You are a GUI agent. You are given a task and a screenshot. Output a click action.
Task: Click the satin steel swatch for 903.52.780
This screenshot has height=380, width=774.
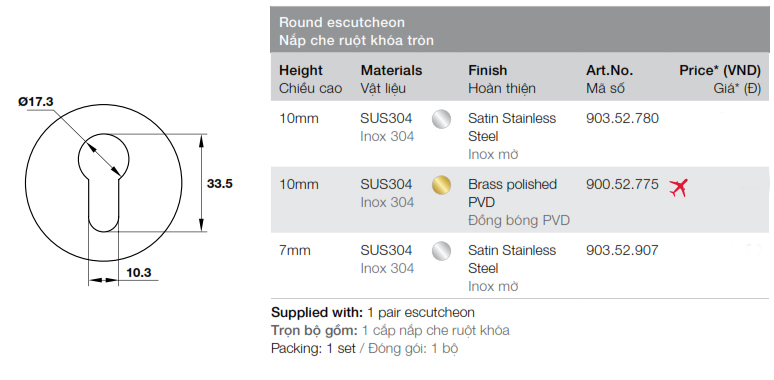[x=441, y=119]
